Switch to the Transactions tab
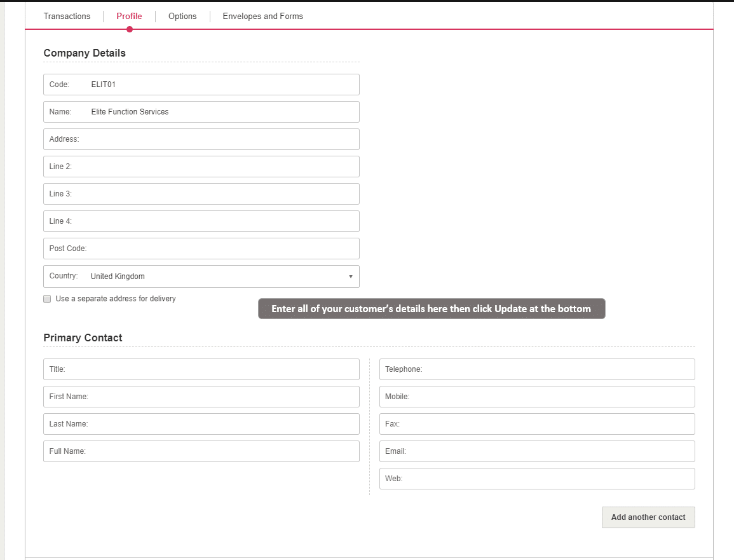Screen dimensions: 734x560 click(x=67, y=17)
